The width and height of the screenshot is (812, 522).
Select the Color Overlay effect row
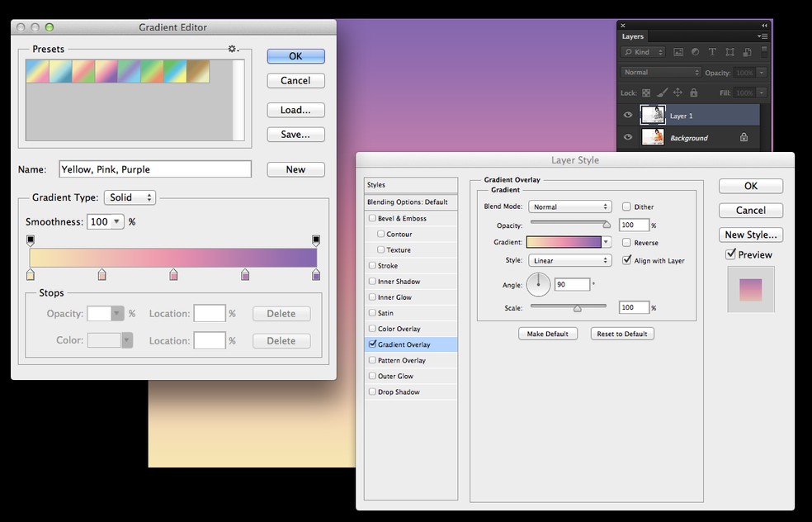pyautogui.click(x=411, y=329)
